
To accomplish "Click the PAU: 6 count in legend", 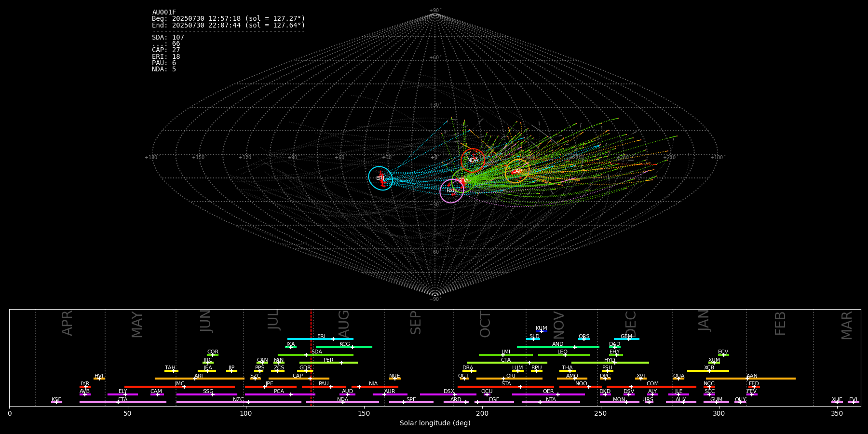I will (x=164, y=63).
